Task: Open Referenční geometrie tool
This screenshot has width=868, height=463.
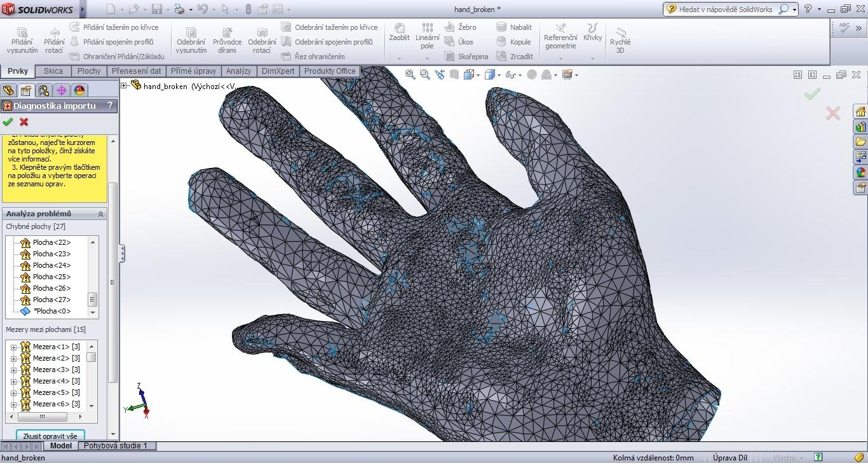Action: pos(560,36)
